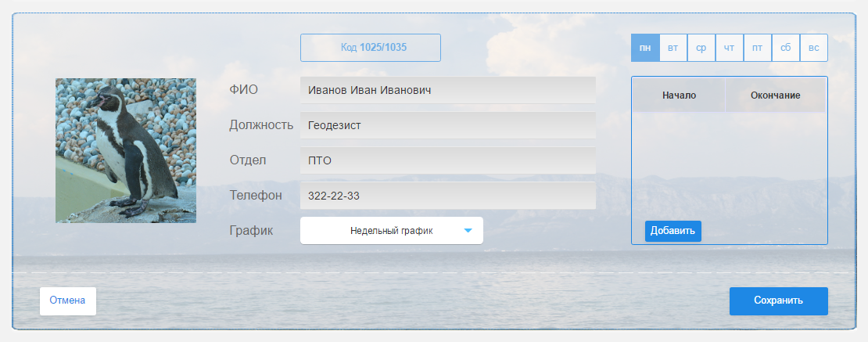Open the Недельный график dropdown
This screenshot has width=868, height=342.
[x=391, y=231]
